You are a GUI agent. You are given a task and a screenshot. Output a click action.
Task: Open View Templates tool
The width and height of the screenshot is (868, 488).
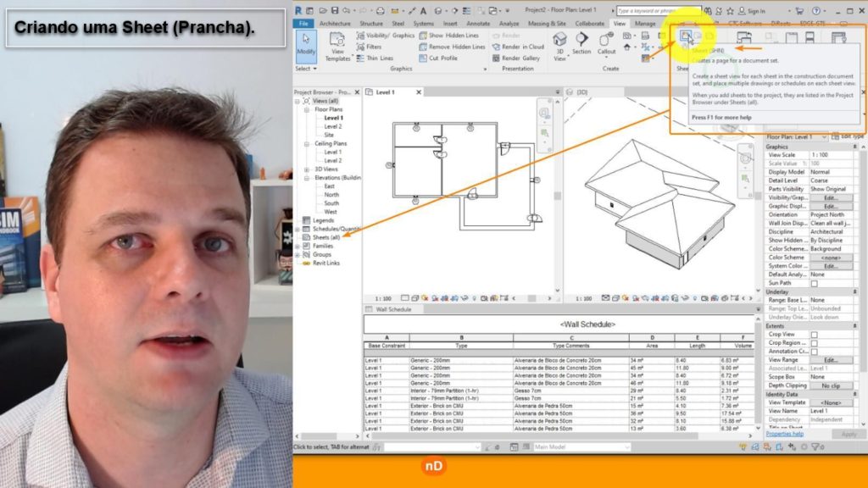337,47
